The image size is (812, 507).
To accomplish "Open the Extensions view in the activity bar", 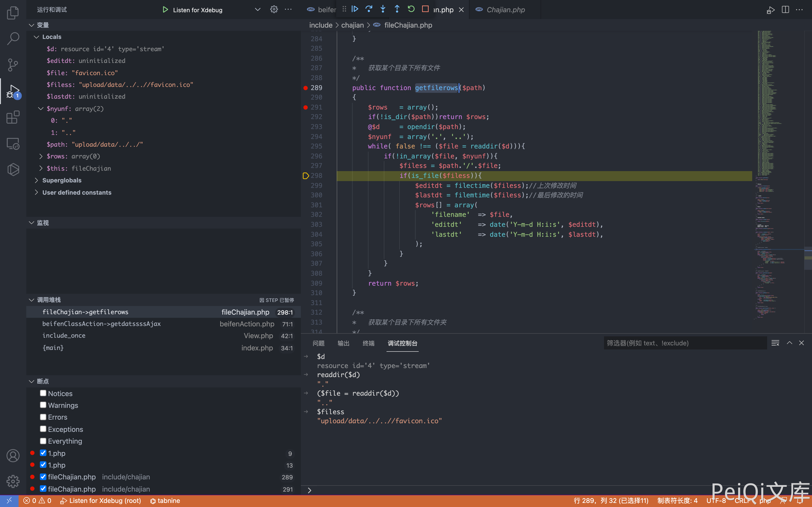I will 13,117.
